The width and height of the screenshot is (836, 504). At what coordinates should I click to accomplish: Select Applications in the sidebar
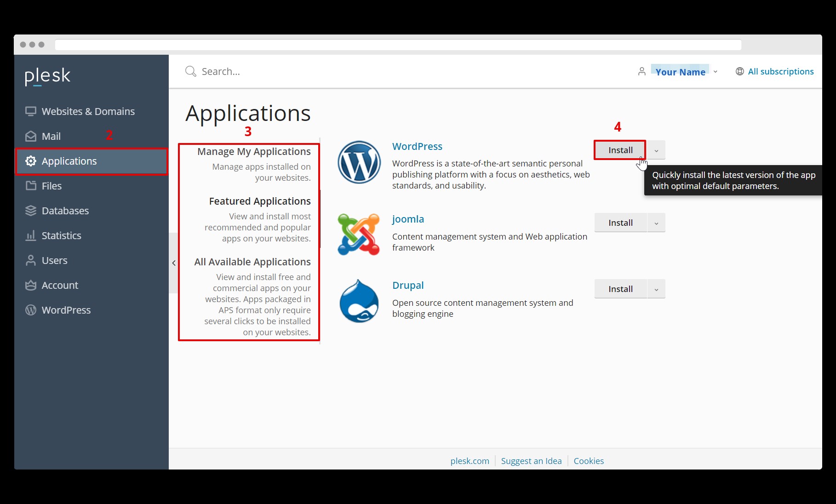click(x=92, y=161)
